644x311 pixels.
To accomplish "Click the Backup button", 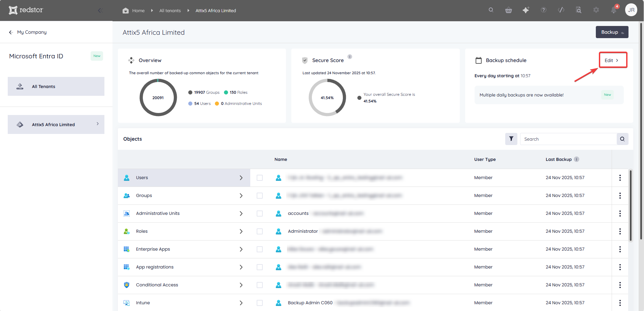I will tap(612, 32).
